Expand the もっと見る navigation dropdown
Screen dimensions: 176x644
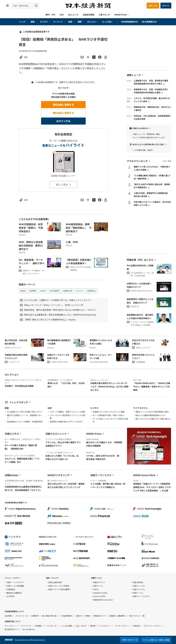click(108, 22)
